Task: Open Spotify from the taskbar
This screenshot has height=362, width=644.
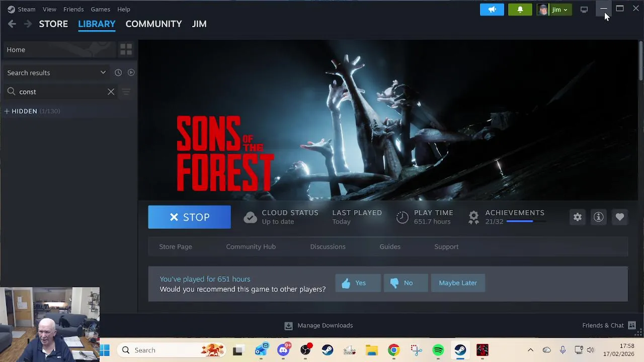Action: [438, 350]
